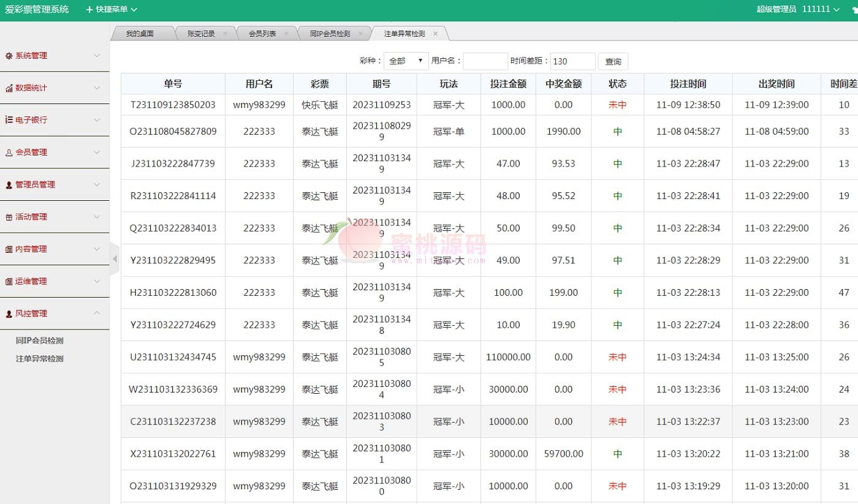The height and width of the screenshot is (504, 858).
Task: Close the 同IP会员检测 tab
Action: [x=360, y=34]
